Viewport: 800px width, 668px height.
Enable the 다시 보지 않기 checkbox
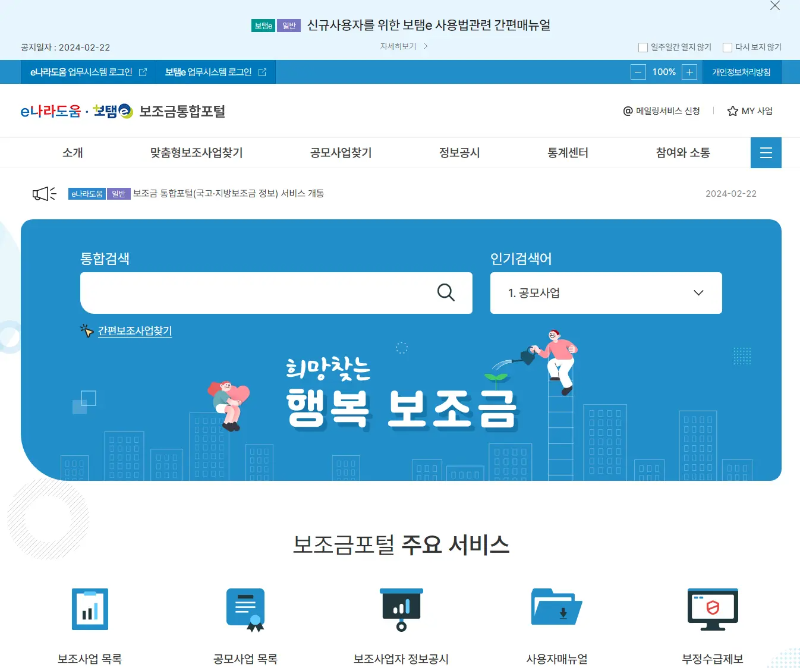[726, 47]
